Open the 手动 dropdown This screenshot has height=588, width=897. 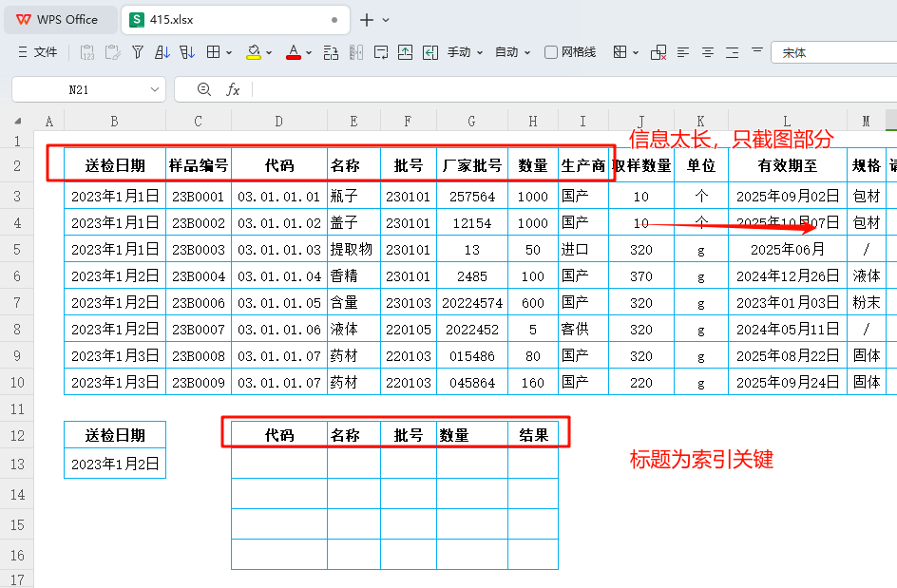coord(465,52)
